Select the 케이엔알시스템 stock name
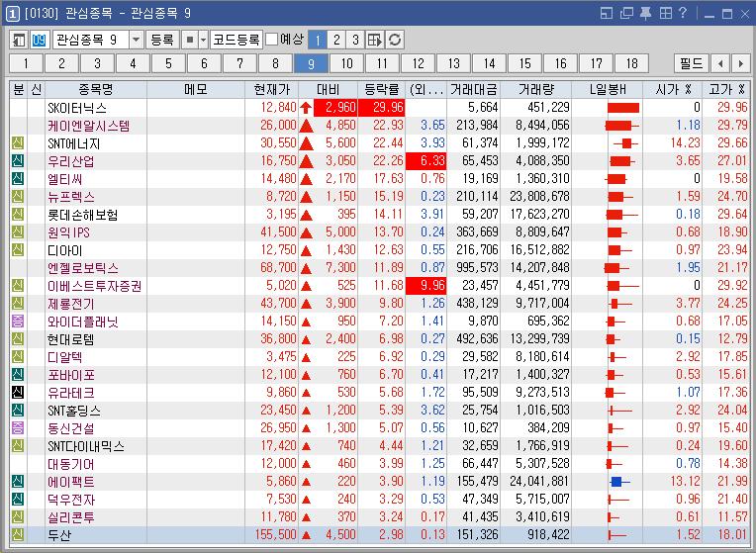Image resolution: width=756 pixels, height=553 pixels. [x=89, y=126]
